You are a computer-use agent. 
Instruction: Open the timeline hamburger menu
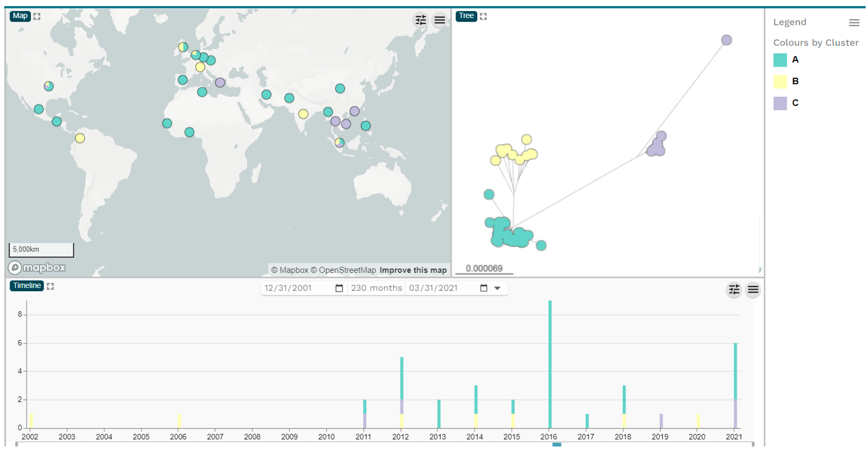pyautogui.click(x=753, y=289)
